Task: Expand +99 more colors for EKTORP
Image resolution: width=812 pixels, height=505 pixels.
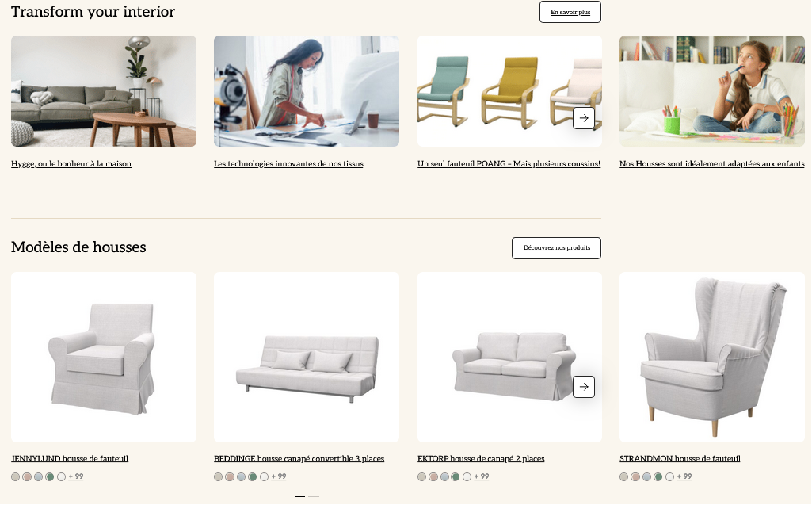Action: point(482,477)
